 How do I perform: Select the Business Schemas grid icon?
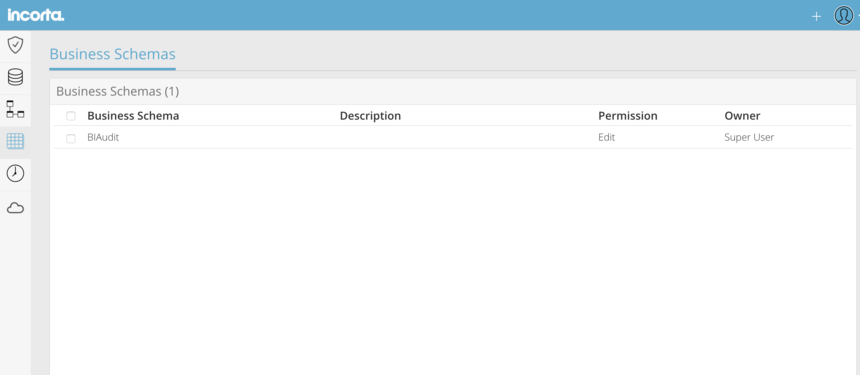tap(15, 141)
